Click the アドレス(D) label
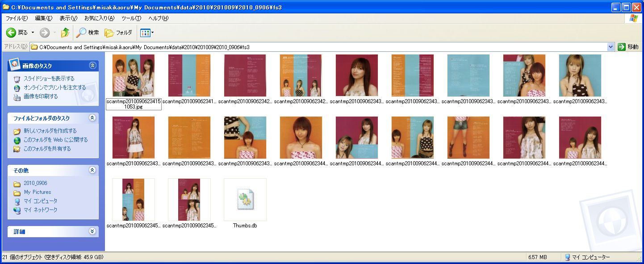This screenshot has height=264, width=644. (15, 47)
